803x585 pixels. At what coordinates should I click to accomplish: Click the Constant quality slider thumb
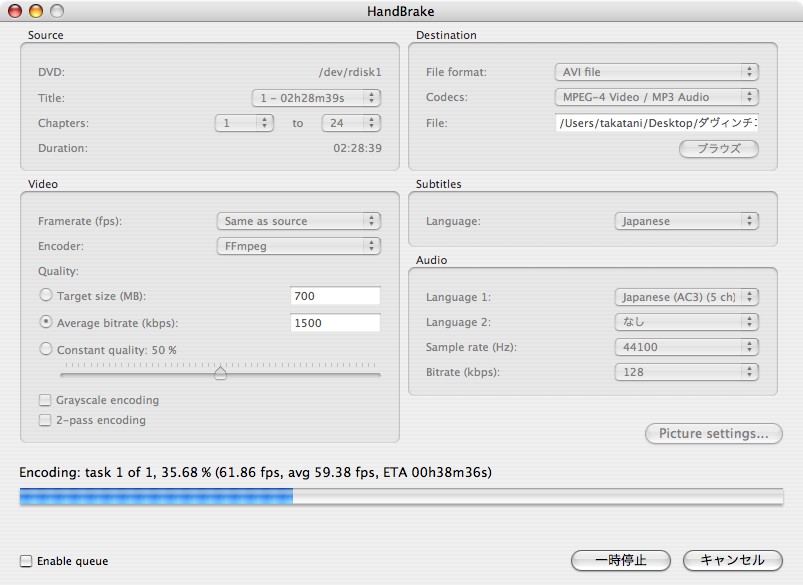[220, 372]
